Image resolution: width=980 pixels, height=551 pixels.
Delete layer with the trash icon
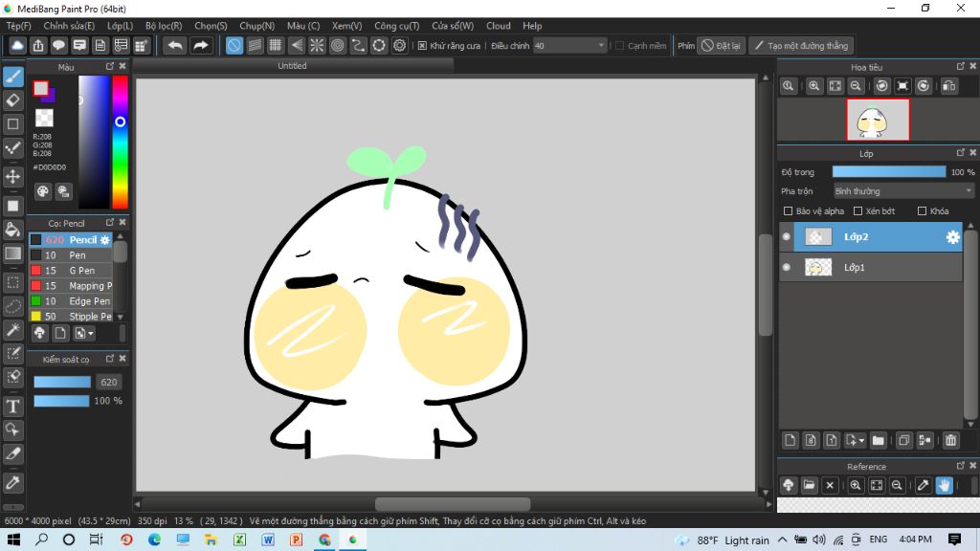[950, 440]
